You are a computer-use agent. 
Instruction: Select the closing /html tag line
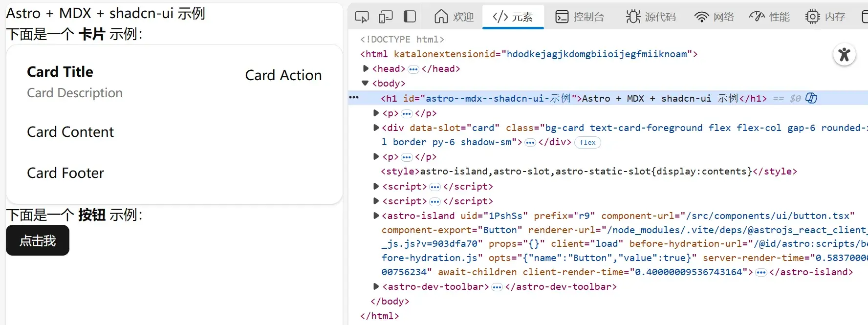click(x=380, y=316)
